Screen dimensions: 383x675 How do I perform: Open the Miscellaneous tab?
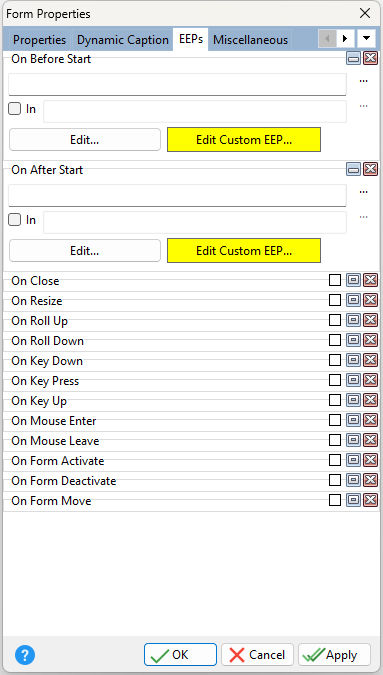tap(250, 40)
